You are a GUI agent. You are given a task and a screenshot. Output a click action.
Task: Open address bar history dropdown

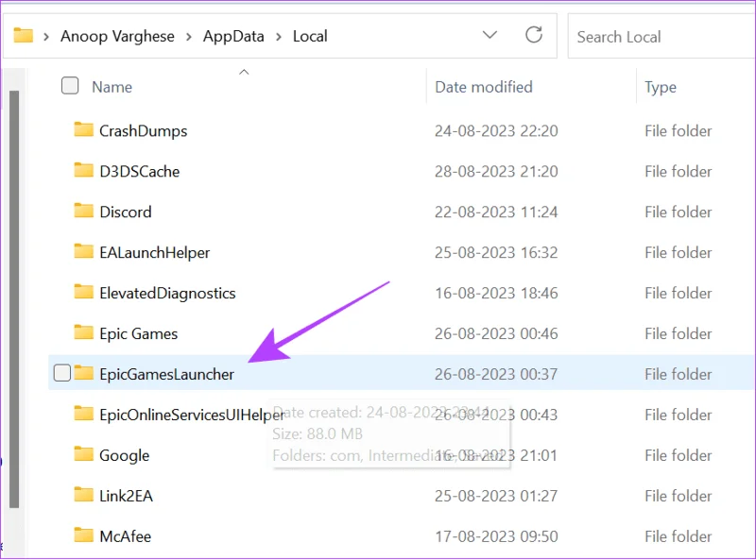click(x=490, y=35)
